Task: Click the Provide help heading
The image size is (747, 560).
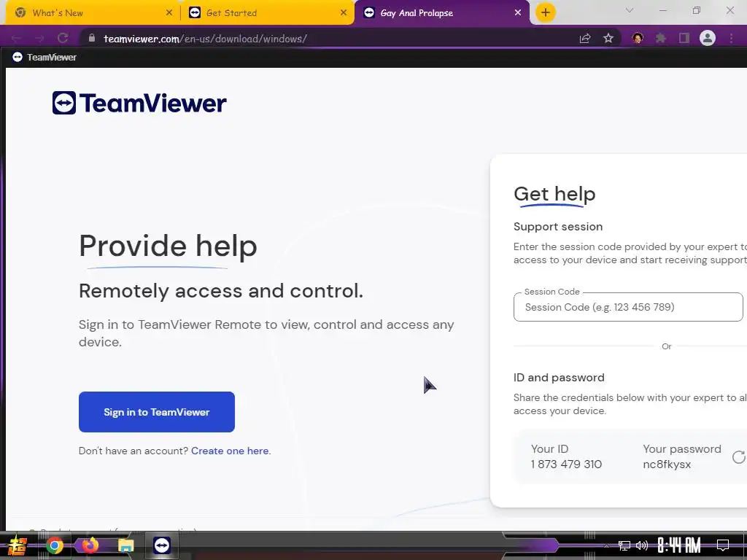Action: pos(169,246)
